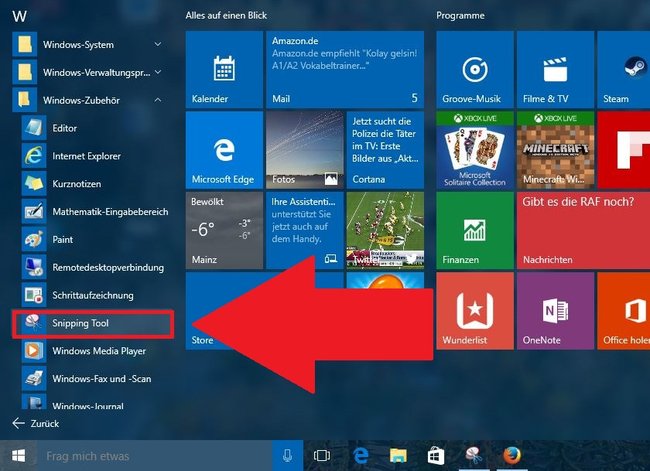650x471 pixels.
Task: Click the Alles auf einen Blick group title
Action: 226,16
